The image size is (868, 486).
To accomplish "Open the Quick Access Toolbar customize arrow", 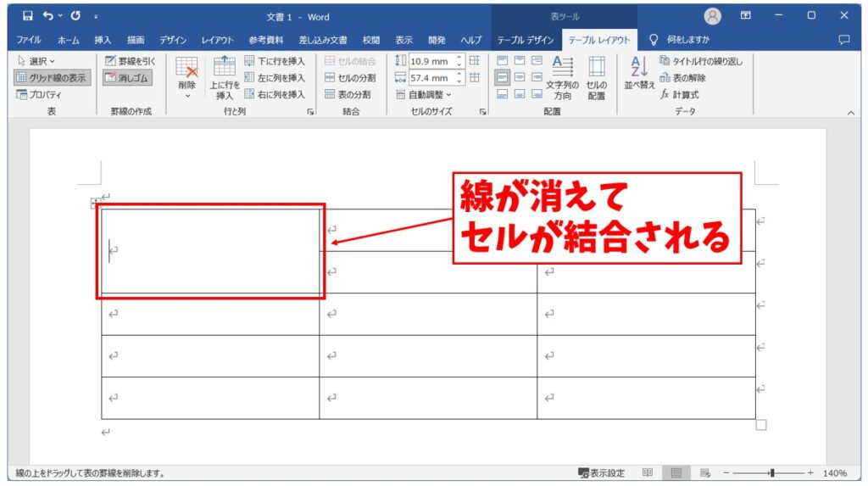I will [x=96, y=17].
